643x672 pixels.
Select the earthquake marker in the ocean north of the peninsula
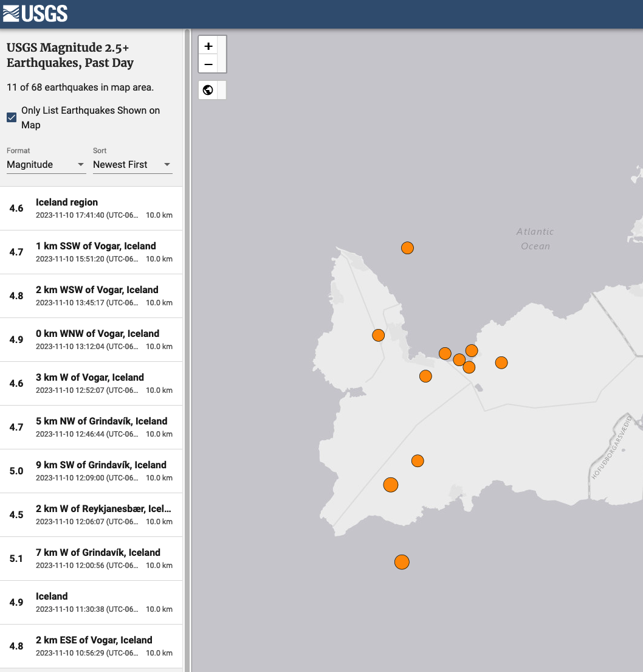pyautogui.click(x=407, y=248)
